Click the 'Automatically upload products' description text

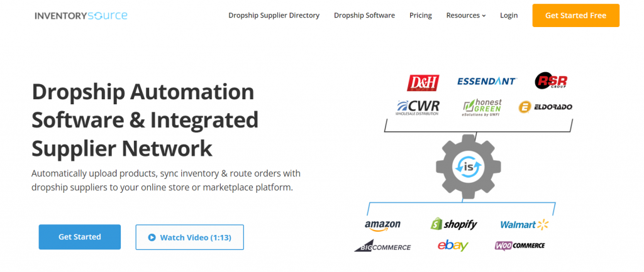point(166,180)
